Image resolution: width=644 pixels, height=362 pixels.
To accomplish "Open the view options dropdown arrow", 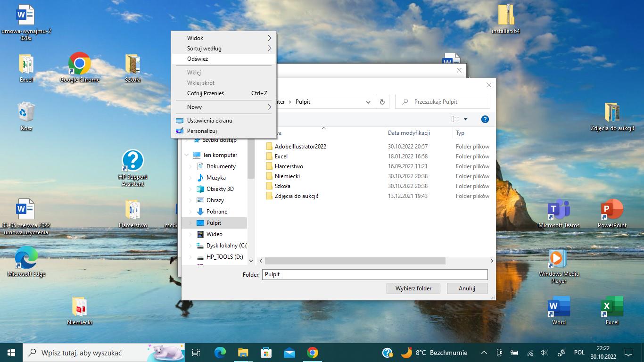I will pos(465,119).
